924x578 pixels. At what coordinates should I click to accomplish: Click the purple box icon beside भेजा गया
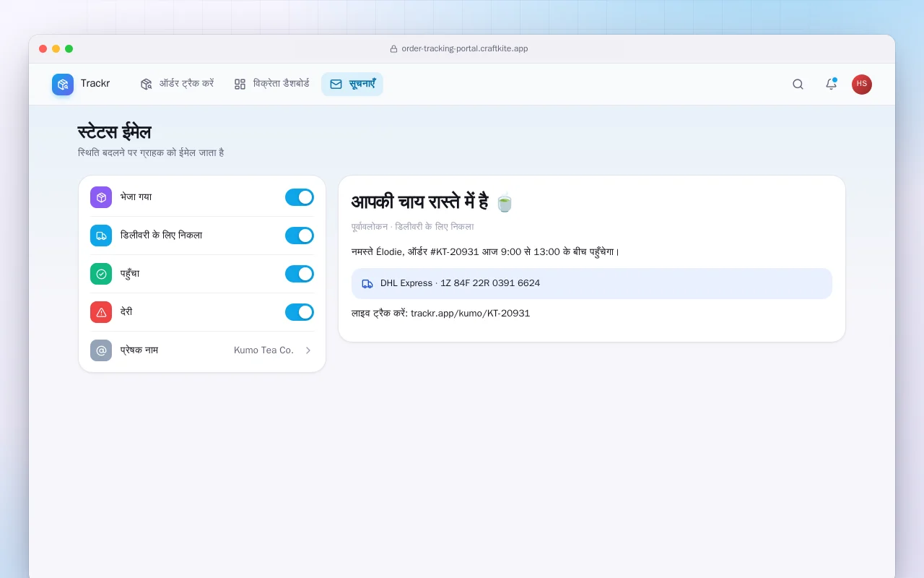(101, 197)
